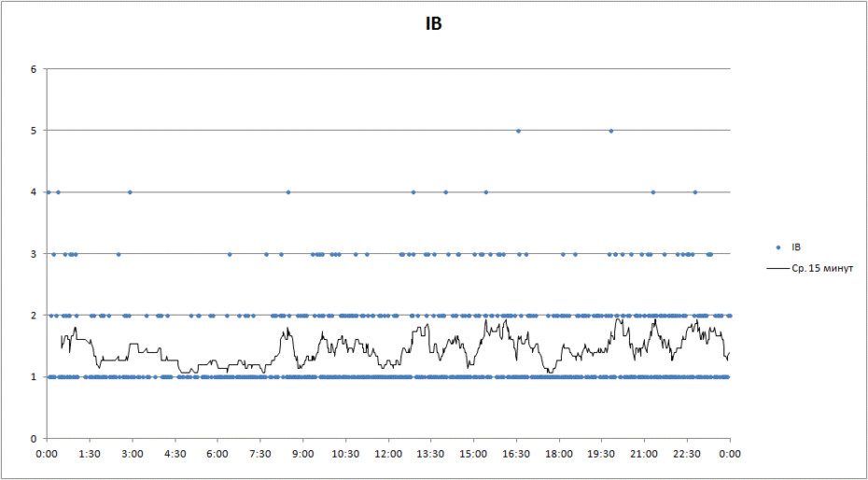868x480 pixels.
Task: Click x-axis label 3:00
Action: pos(133,454)
